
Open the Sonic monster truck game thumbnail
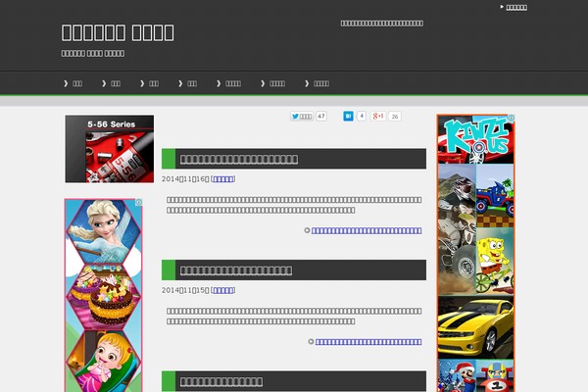[x=495, y=196]
